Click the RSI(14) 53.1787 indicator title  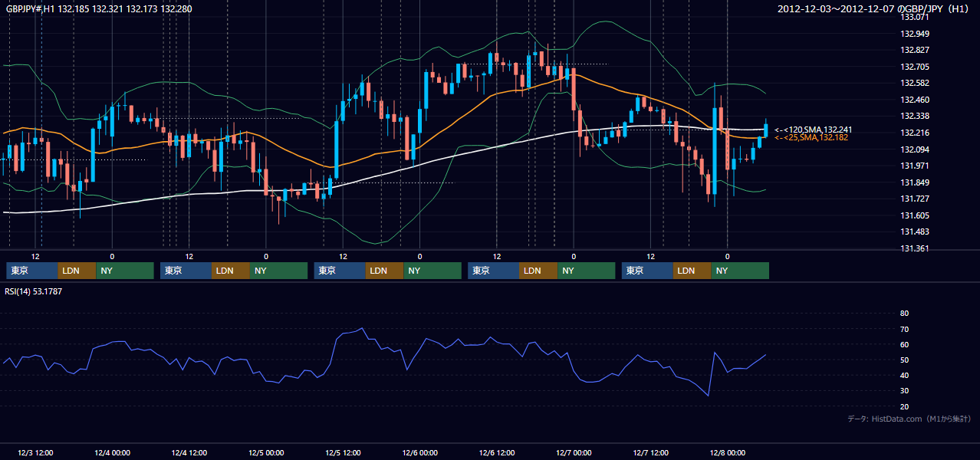(x=34, y=291)
